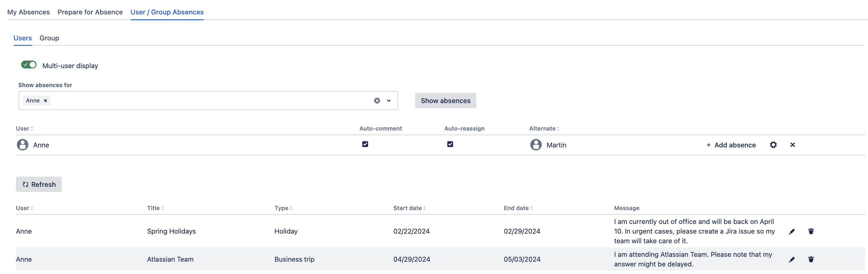Edit the Atlassian Team absence entry

click(x=792, y=259)
